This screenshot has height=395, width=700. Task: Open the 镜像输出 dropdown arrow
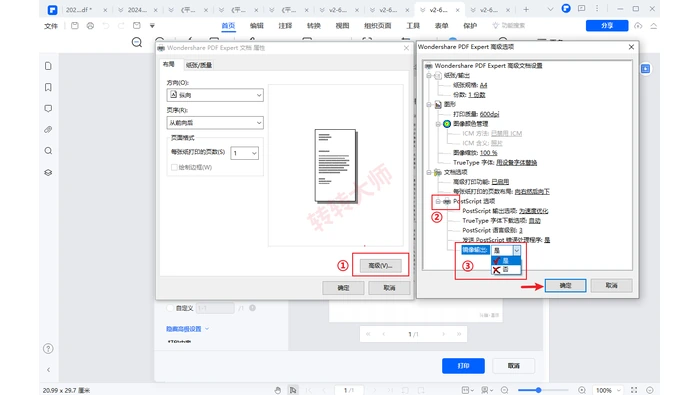517,250
